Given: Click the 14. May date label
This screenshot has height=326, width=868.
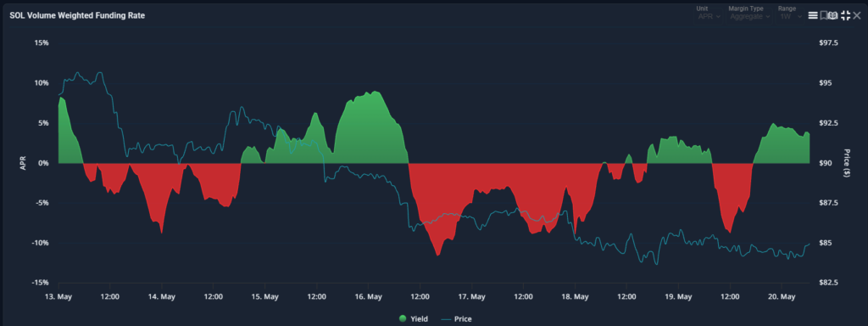Looking at the screenshot, I should click(161, 296).
